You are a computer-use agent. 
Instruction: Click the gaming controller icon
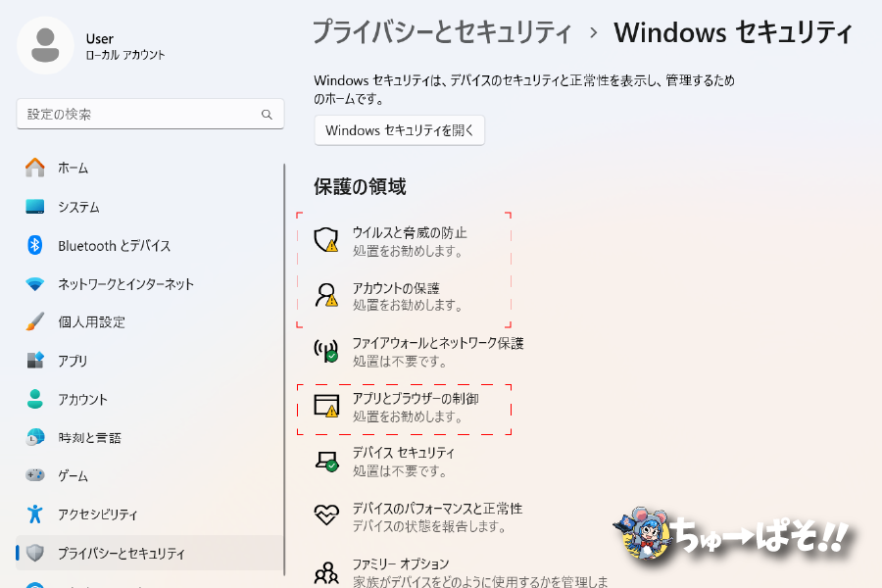coord(35,475)
